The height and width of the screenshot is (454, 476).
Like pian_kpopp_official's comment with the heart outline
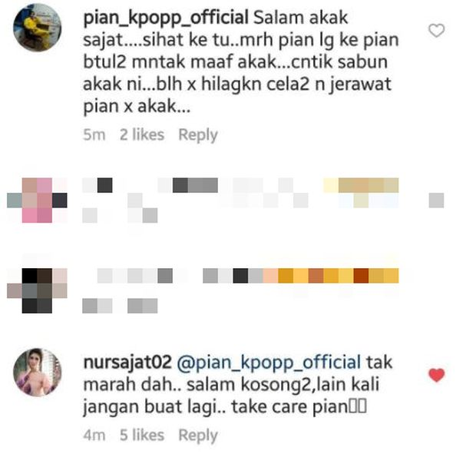[x=437, y=31]
